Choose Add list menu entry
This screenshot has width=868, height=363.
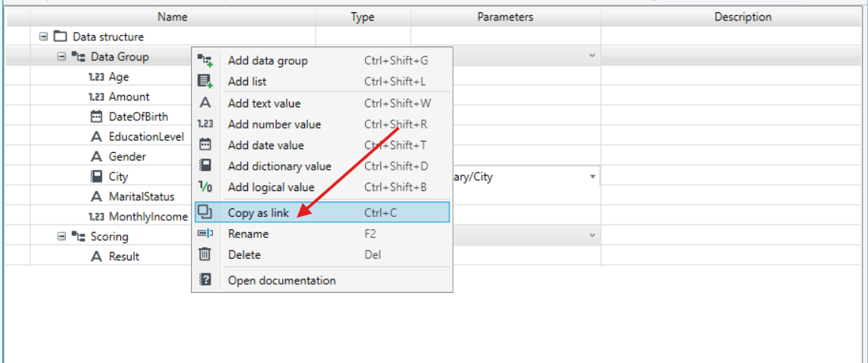[x=323, y=81]
